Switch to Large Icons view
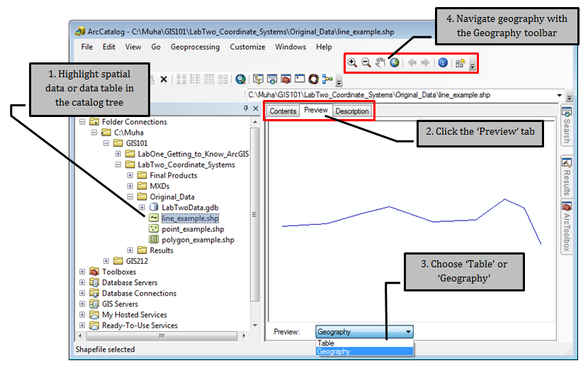This screenshot has width=588, height=368. pos(181,79)
